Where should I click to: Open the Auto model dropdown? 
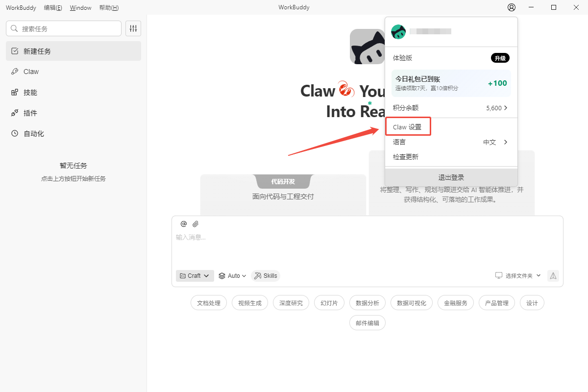pyautogui.click(x=232, y=276)
